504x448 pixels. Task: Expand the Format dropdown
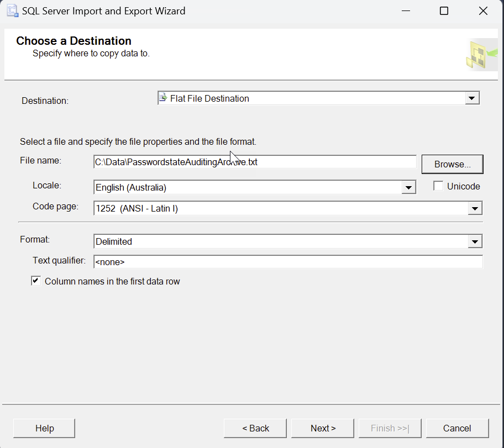[475, 241]
